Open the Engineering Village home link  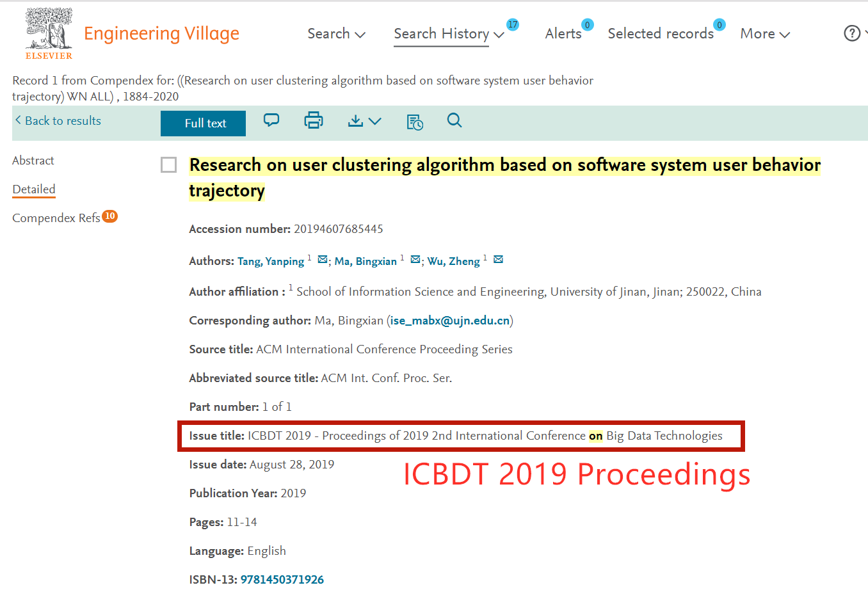pyautogui.click(x=161, y=33)
